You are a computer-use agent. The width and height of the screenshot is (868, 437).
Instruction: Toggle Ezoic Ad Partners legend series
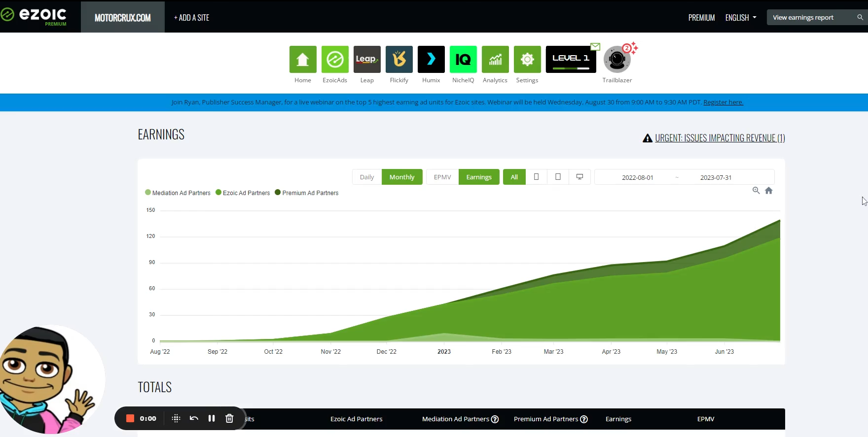[243, 193]
